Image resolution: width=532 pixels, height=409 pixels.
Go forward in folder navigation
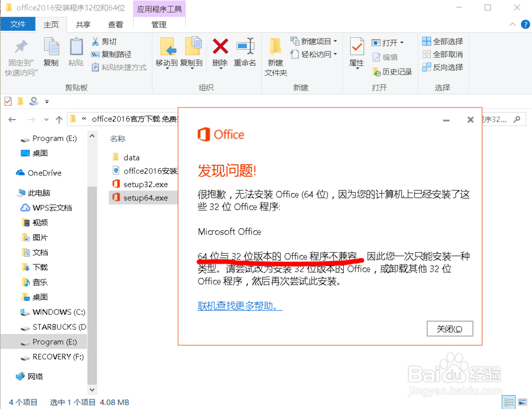pyautogui.click(x=31, y=119)
